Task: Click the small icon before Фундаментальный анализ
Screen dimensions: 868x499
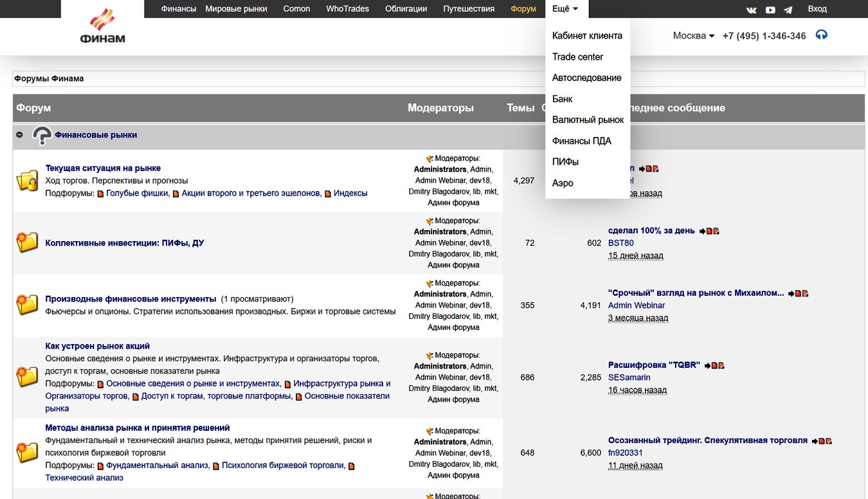Action: [x=100, y=466]
